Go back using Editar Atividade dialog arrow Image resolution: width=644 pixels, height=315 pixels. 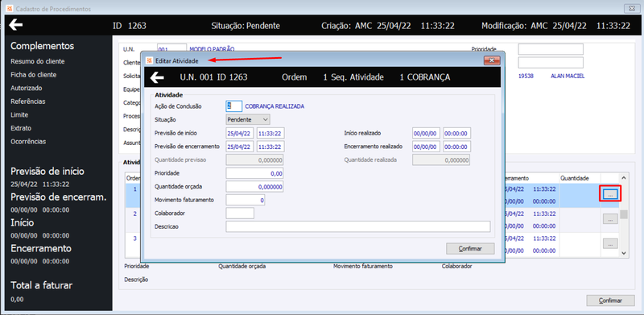[x=157, y=77]
